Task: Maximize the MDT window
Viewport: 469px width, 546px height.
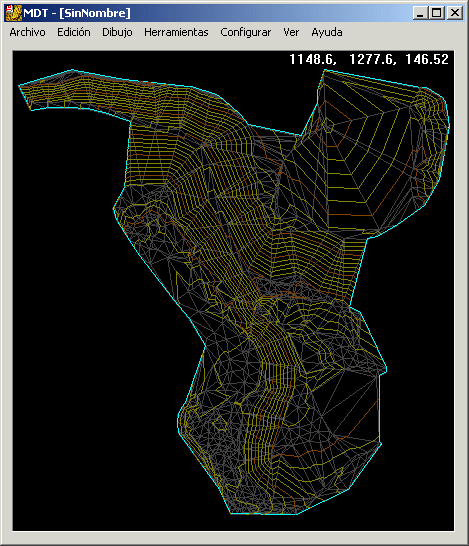Action: click(x=437, y=13)
